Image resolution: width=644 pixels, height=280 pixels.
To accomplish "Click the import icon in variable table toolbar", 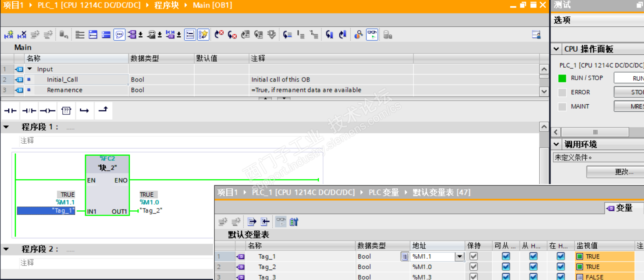I will pyautogui.click(x=265, y=222).
